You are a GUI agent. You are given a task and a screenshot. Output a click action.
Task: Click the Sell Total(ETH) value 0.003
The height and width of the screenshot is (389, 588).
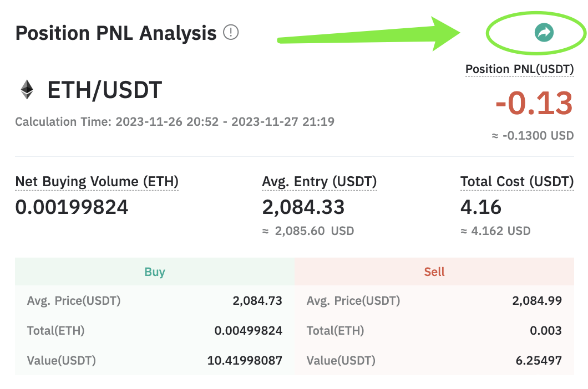(546, 330)
